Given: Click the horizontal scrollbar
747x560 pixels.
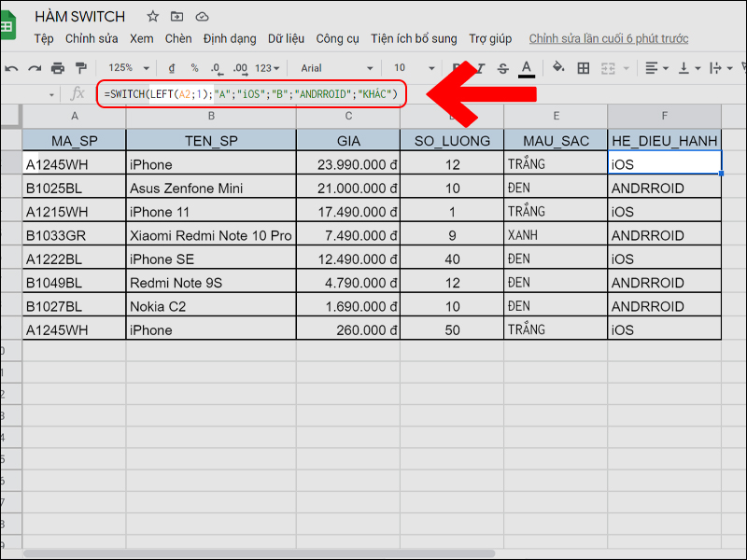Looking at the screenshot, I should pos(260,553).
